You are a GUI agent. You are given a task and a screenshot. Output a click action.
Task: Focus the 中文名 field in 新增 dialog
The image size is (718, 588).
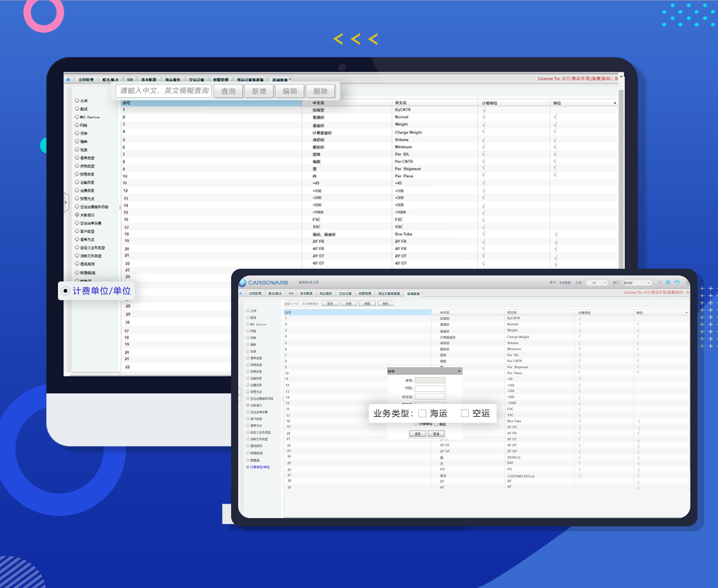430,397
